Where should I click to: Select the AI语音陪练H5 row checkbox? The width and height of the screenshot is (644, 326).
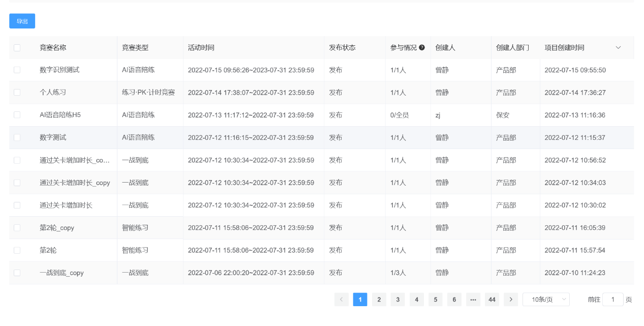(x=17, y=115)
